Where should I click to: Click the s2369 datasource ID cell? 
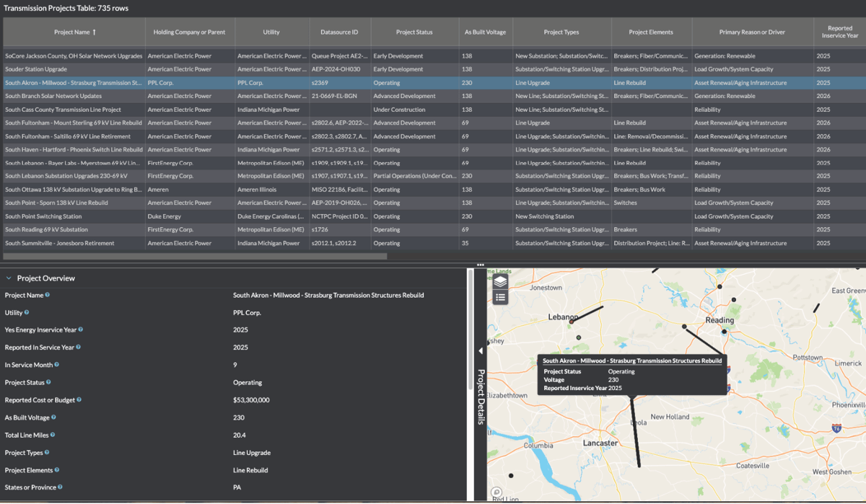pyautogui.click(x=340, y=83)
